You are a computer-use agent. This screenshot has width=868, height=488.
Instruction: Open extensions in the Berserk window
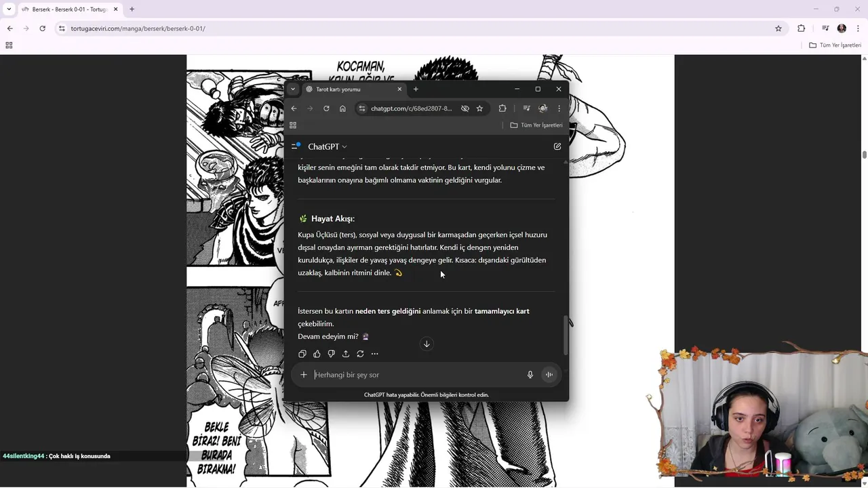(802, 28)
